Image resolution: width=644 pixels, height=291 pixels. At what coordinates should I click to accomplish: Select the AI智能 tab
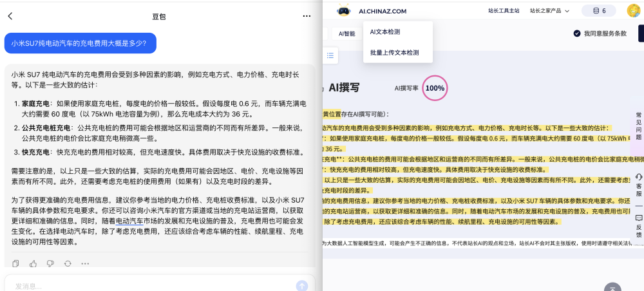346,33
